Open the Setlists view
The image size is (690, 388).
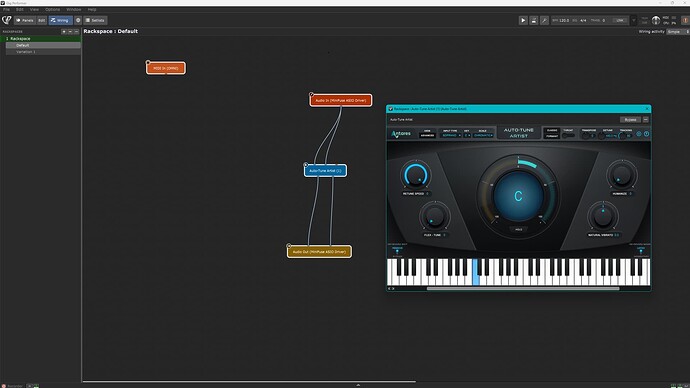(x=95, y=20)
